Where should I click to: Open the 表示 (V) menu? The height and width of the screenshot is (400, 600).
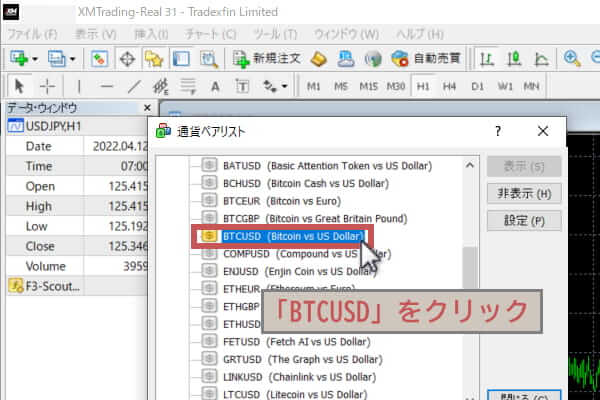click(x=96, y=34)
